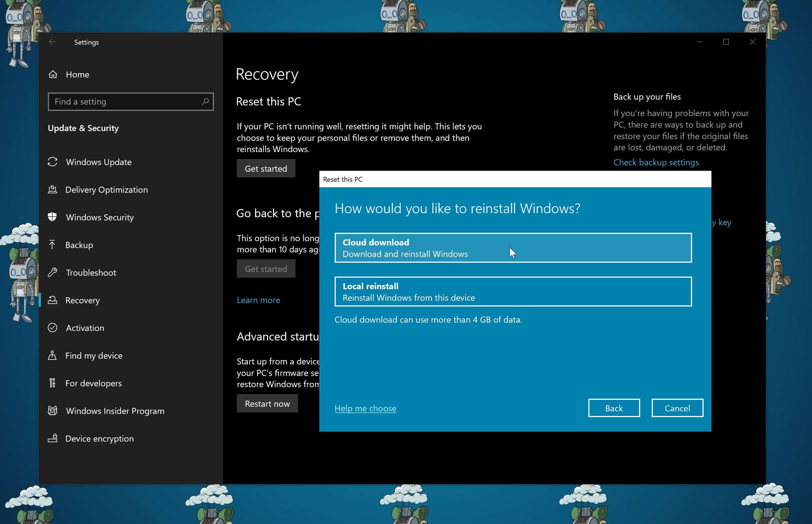The height and width of the screenshot is (524, 812).
Task: Toggle Device encryption setting
Action: 99,438
